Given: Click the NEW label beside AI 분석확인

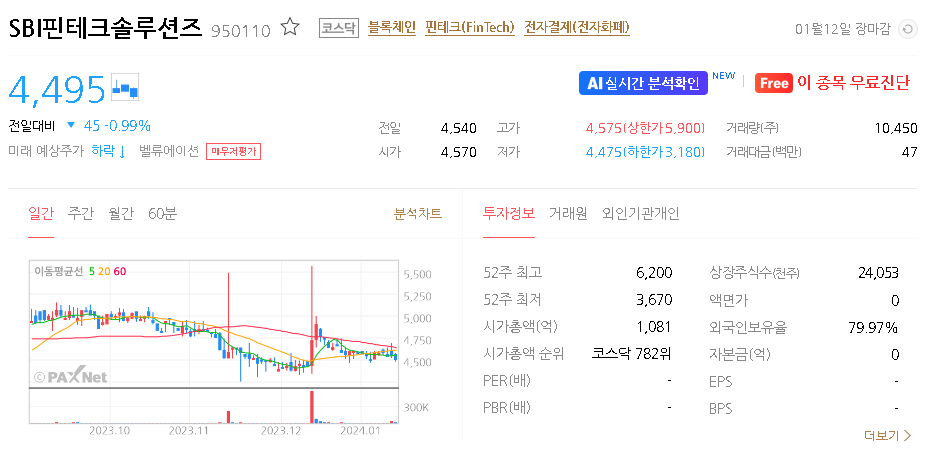Looking at the screenshot, I should tap(723, 76).
